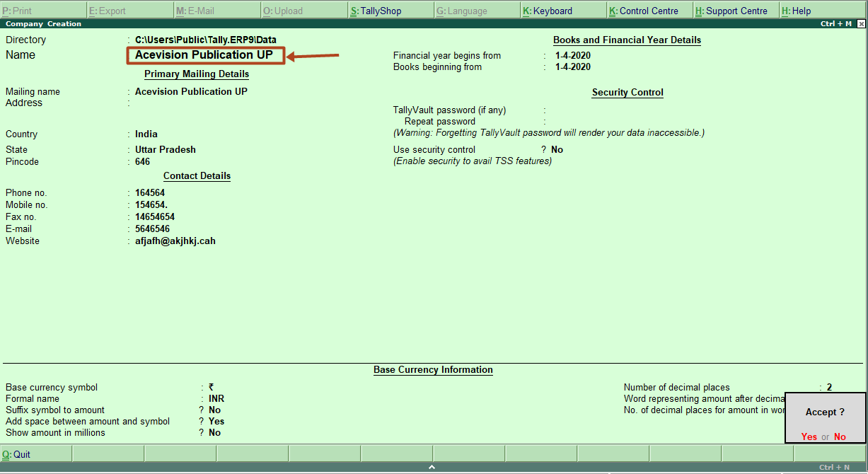
Task: Open the Support Centre
Action: pyautogui.click(x=736, y=11)
